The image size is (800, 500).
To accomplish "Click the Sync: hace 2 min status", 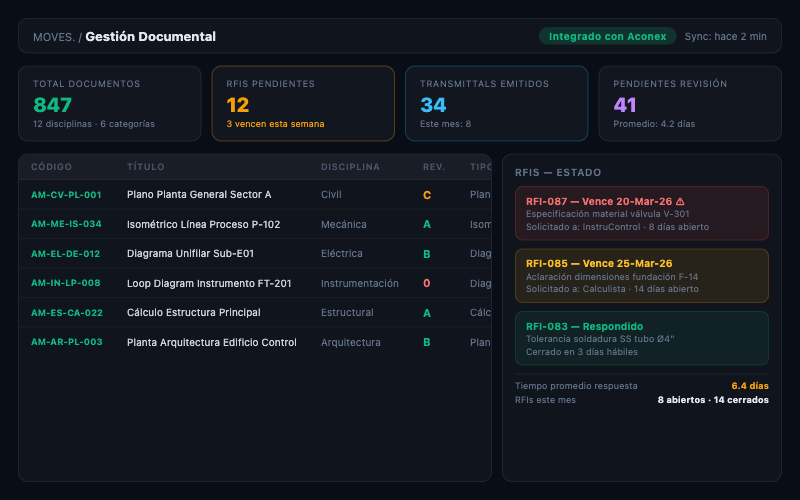I will click(725, 37).
